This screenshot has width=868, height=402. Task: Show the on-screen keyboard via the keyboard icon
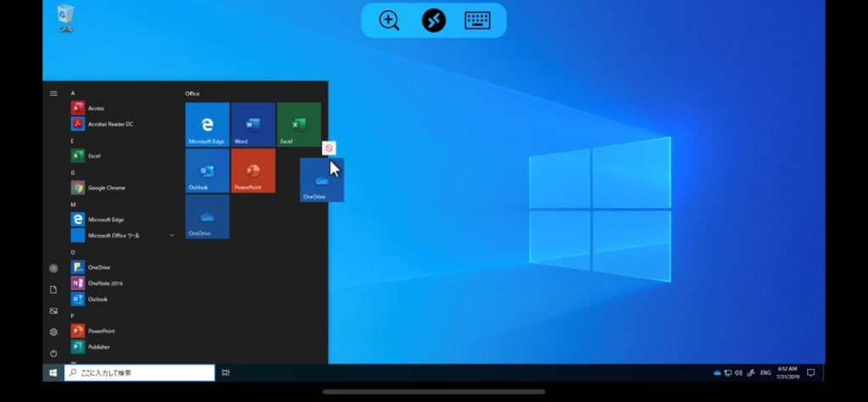pos(477,20)
